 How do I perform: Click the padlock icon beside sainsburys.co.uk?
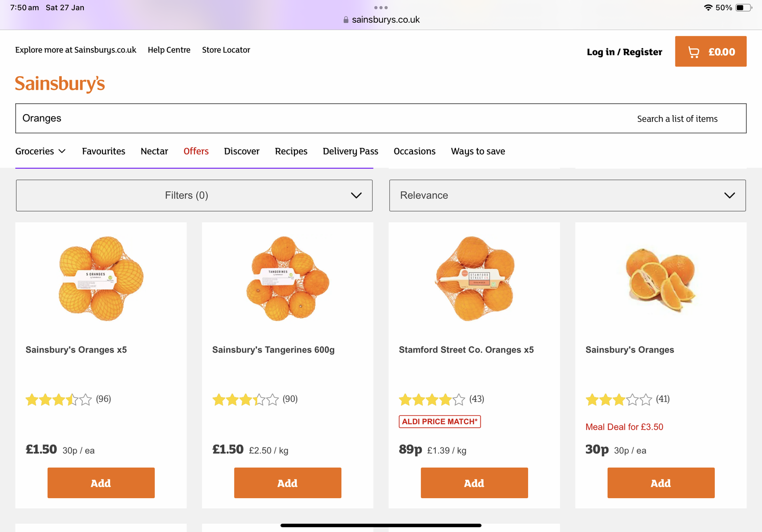(x=346, y=20)
